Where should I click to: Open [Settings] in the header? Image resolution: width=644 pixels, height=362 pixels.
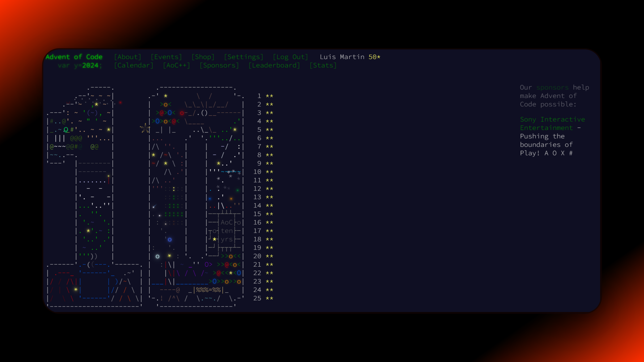click(244, 57)
